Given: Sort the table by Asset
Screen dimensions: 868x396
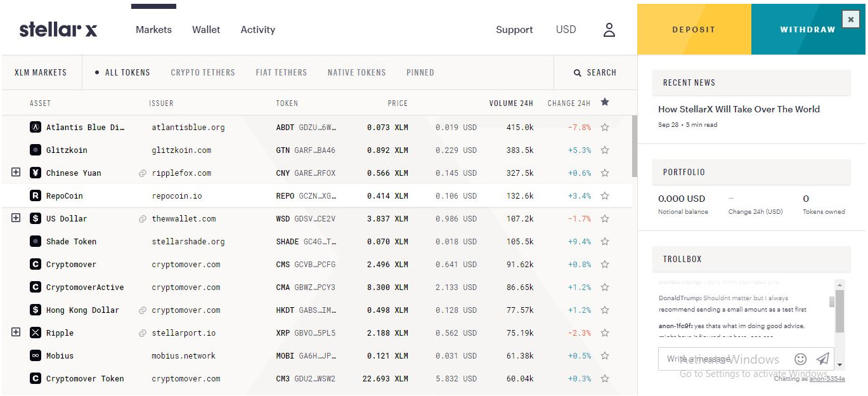Looking at the screenshot, I should coord(40,103).
